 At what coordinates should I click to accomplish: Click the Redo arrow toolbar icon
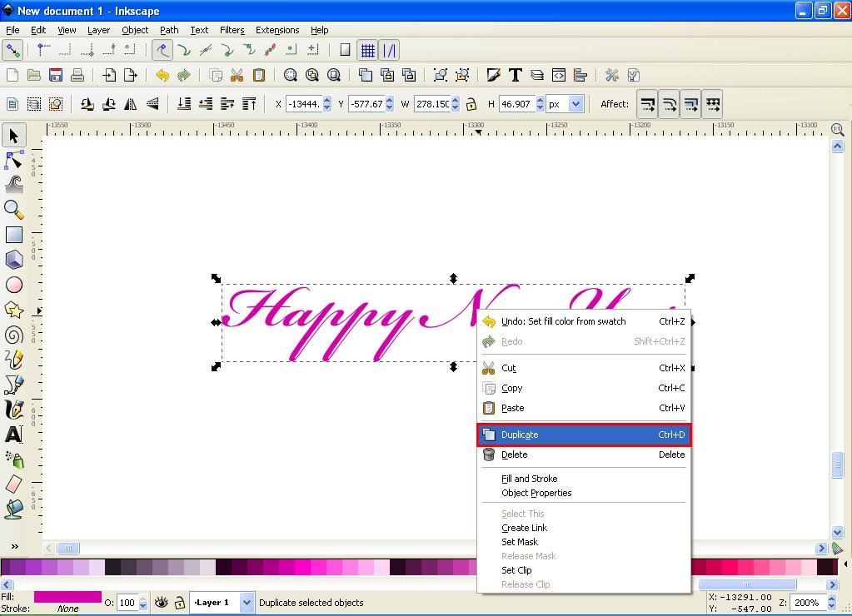(184, 75)
